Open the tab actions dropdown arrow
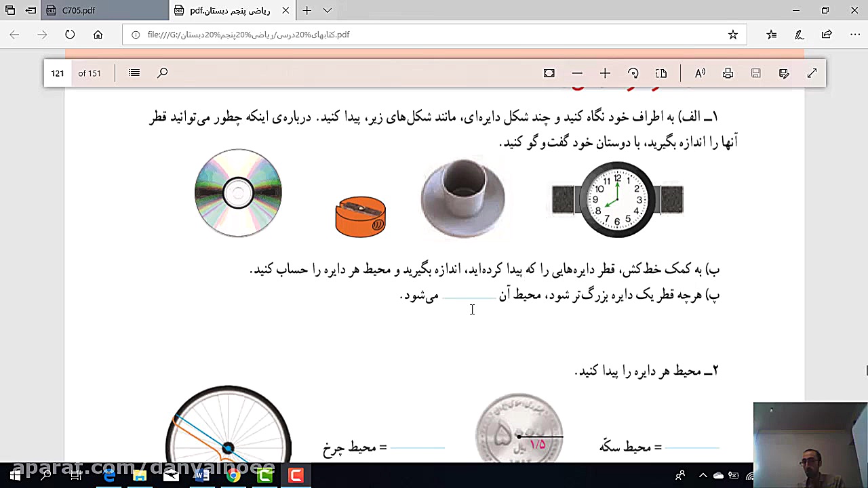Screen dimensions: 868x488 click(328, 10)
